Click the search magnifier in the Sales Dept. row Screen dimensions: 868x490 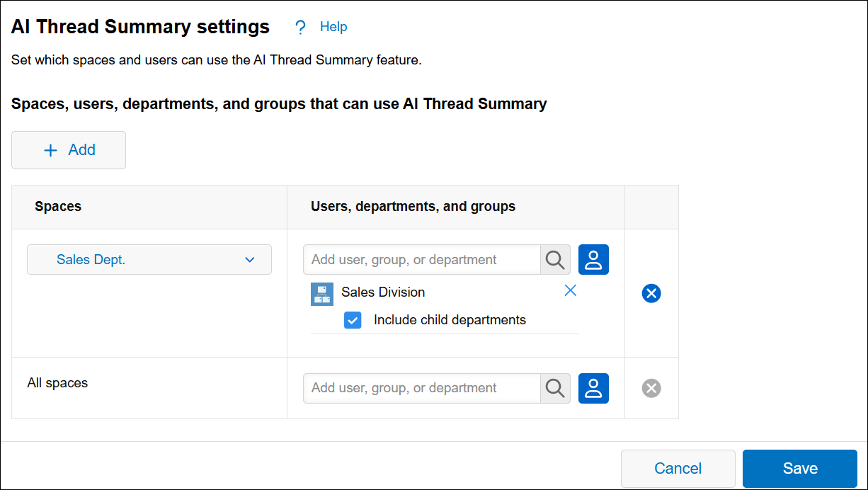coord(554,259)
